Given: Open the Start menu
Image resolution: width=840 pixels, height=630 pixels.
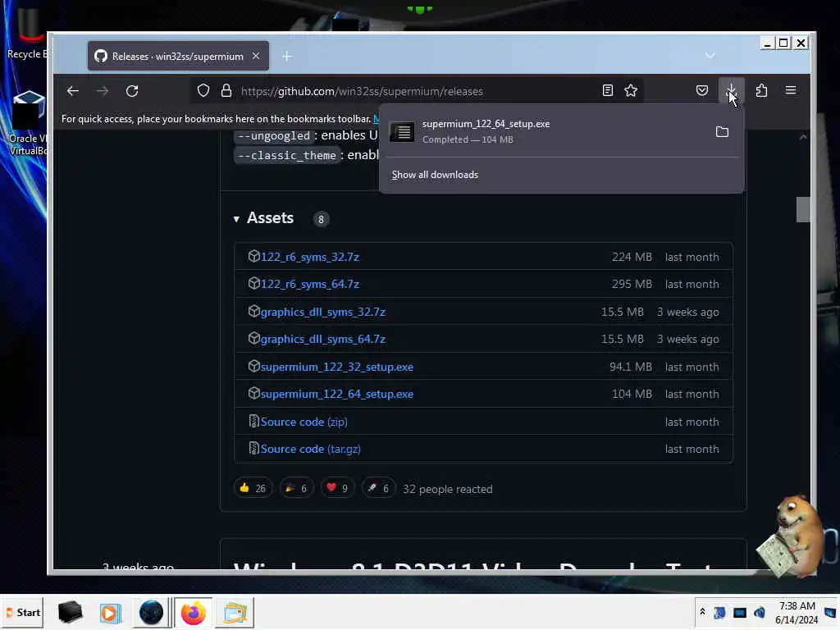Looking at the screenshot, I should pos(23,612).
